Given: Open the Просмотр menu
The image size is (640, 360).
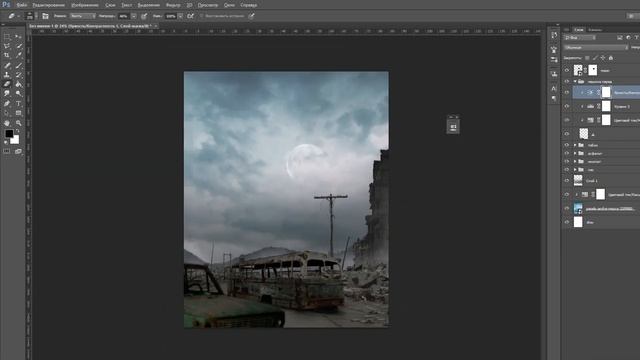Looking at the screenshot, I should [208, 5].
